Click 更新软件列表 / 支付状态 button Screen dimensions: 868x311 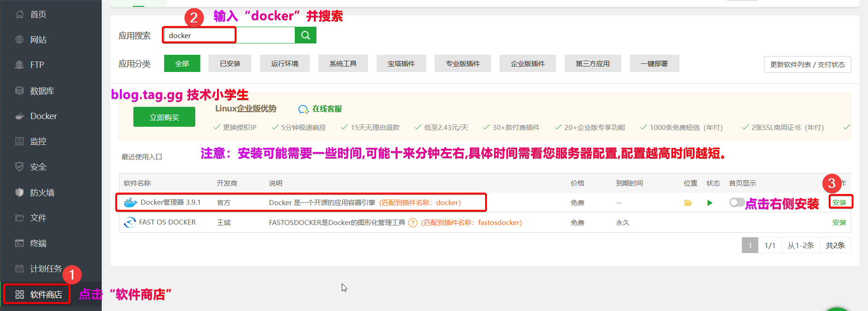(x=807, y=65)
